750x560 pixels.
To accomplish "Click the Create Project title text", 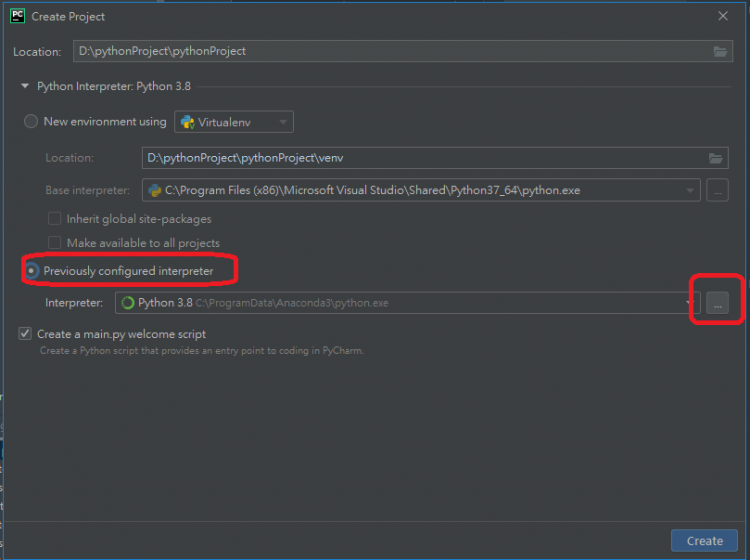I will tap(68, 17).
